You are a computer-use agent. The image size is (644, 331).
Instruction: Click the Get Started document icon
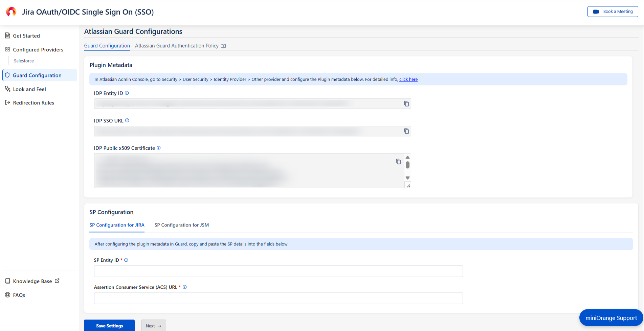pyautogui.click(x=7, y=36)
